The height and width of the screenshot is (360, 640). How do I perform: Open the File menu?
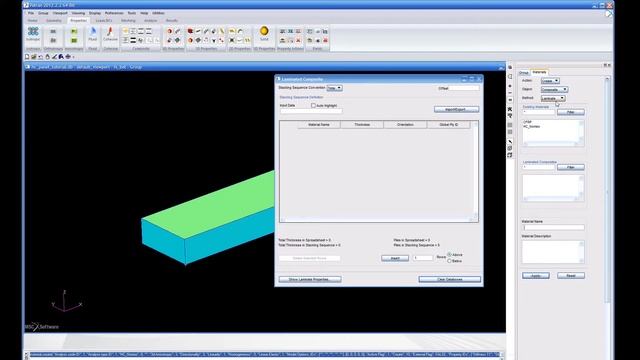point(31,13)
